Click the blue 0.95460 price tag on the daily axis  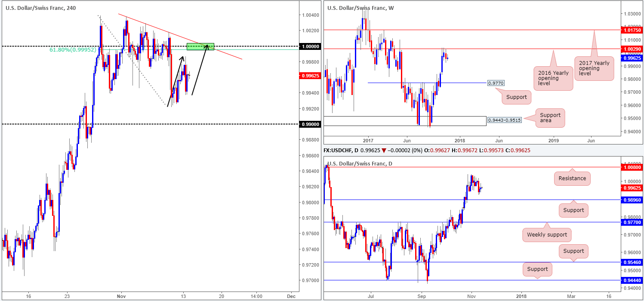[633, 261]
